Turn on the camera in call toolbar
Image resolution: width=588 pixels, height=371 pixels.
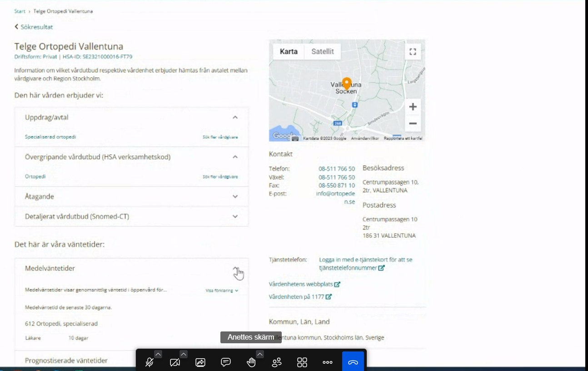click(174, 362)
